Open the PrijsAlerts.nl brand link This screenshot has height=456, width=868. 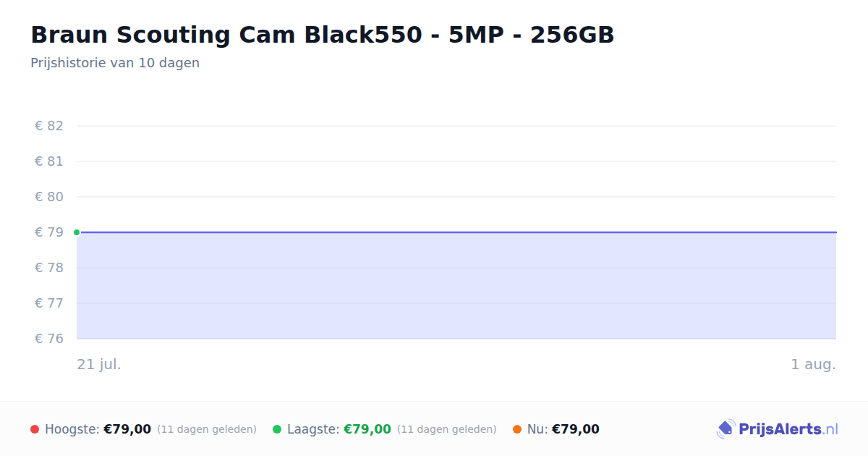(x=778, y=429)
